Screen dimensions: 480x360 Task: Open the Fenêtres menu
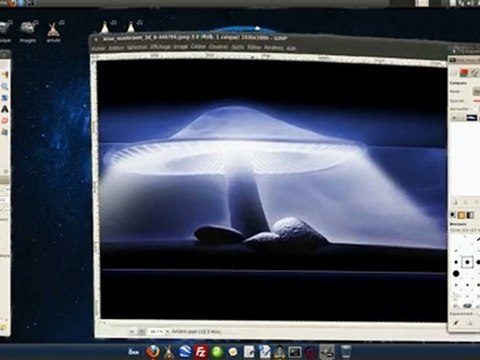273,48
